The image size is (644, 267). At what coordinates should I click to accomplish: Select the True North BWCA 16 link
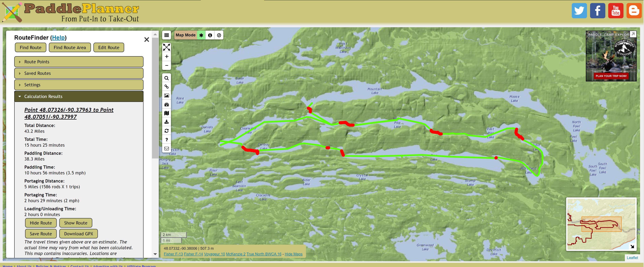264,254
